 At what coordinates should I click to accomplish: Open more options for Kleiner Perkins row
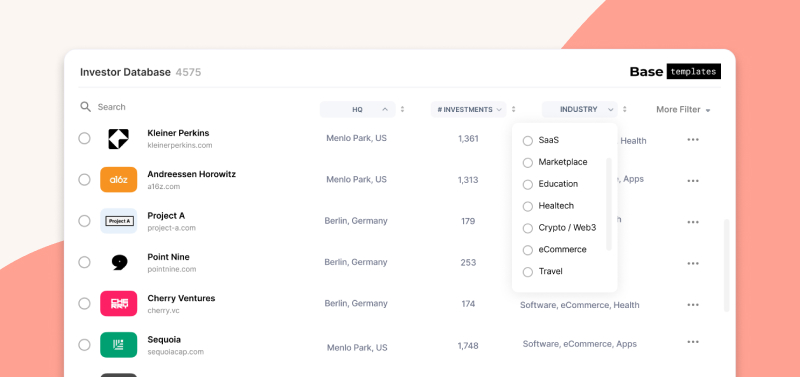[693, 139]
